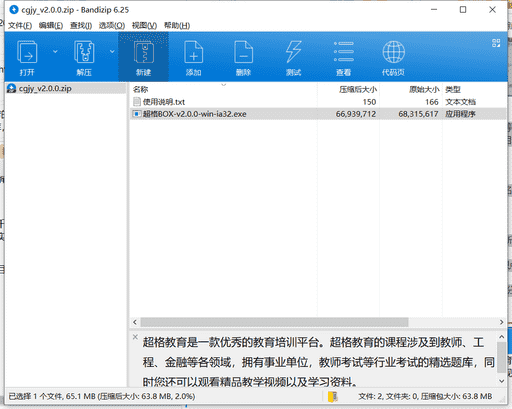Click the grid layout icon in toolbar corner
The image size is (512, 409).
(496, 43)
